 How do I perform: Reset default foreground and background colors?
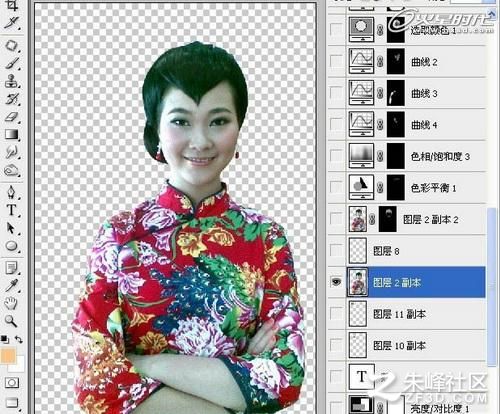point(5,340)
